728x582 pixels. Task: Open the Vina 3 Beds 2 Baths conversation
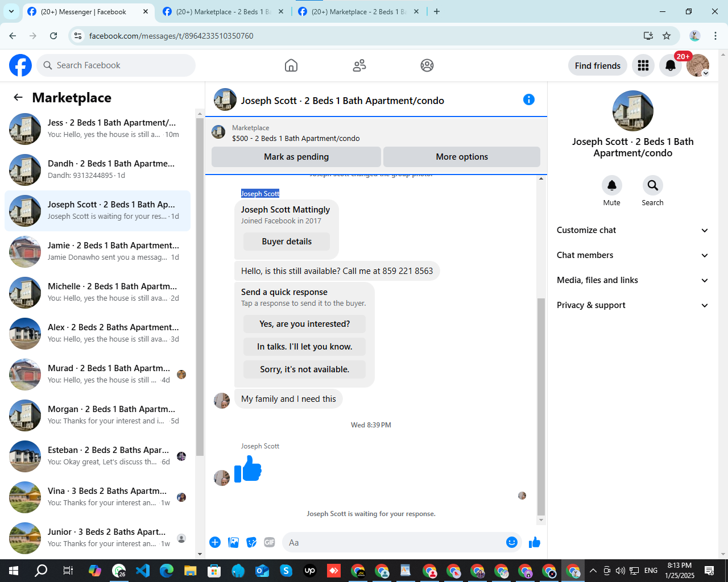[98, 497]
